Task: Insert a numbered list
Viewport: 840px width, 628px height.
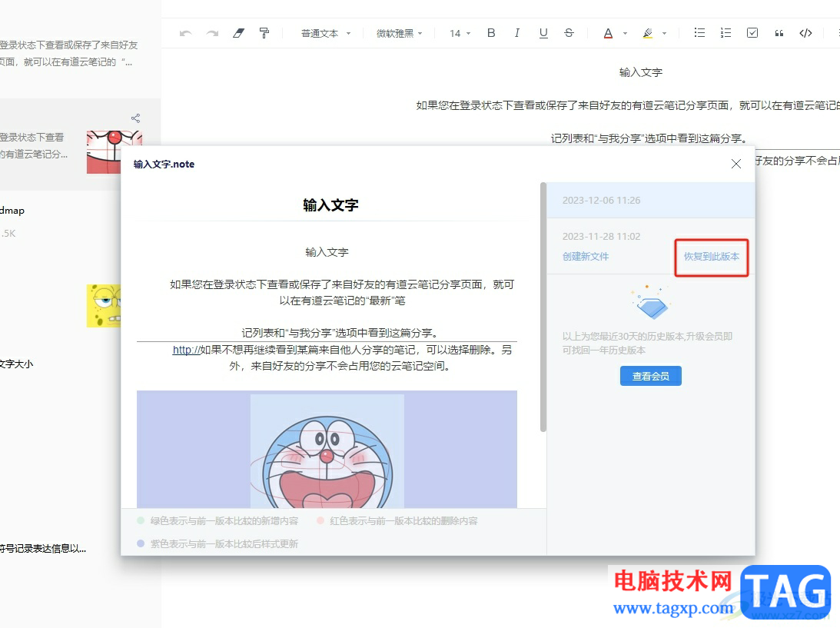Action: (x=725, y=33)
